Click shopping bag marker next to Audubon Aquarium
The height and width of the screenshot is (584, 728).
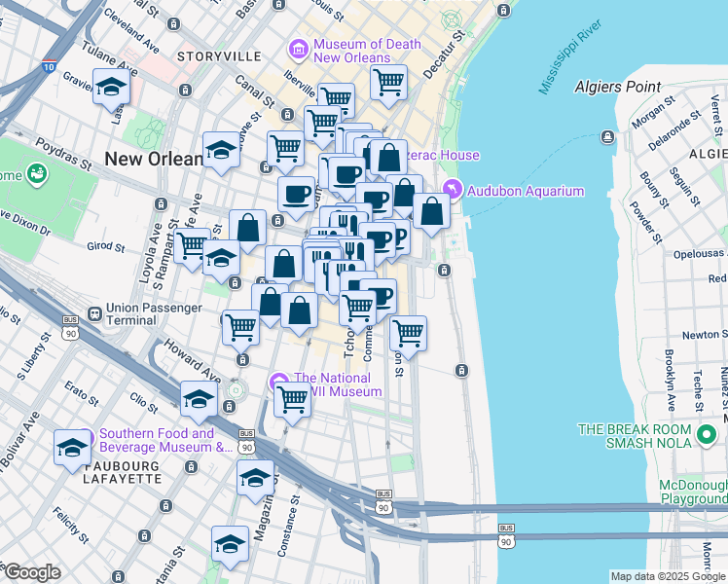coord(431,214)
